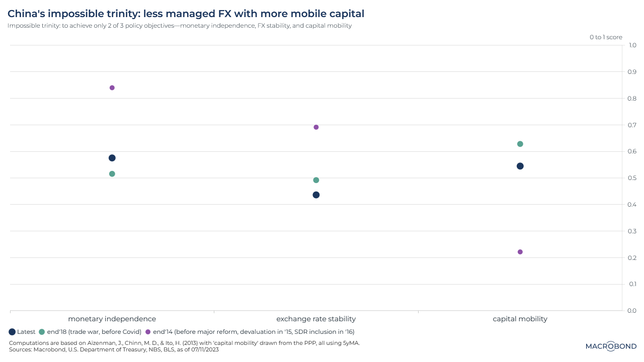Screen dimensions: 644x362
Task: Click the 0 to 1 score axis caption
Action: 606,37
